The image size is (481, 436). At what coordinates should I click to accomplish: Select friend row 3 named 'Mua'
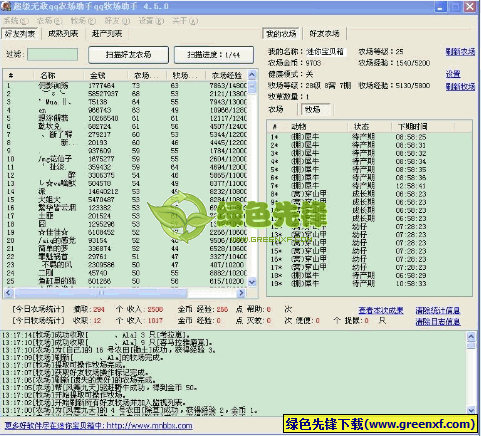pos(126,102)
